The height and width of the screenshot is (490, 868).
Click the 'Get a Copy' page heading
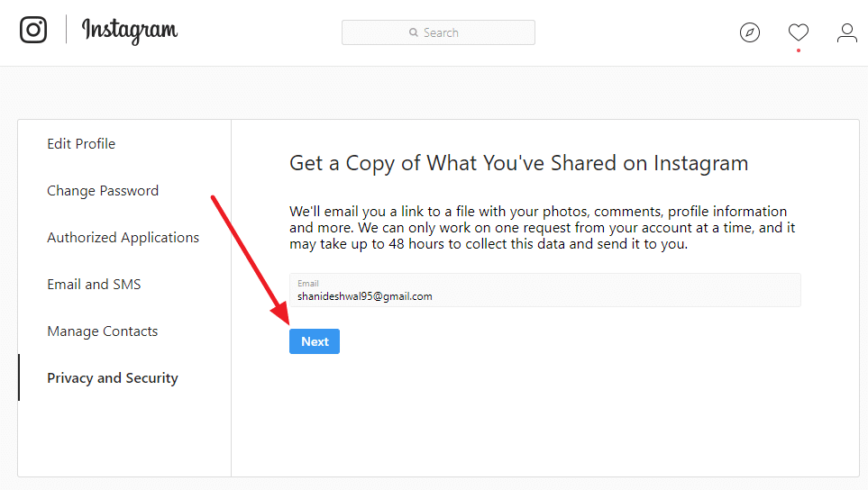click(x=518, y=163)
